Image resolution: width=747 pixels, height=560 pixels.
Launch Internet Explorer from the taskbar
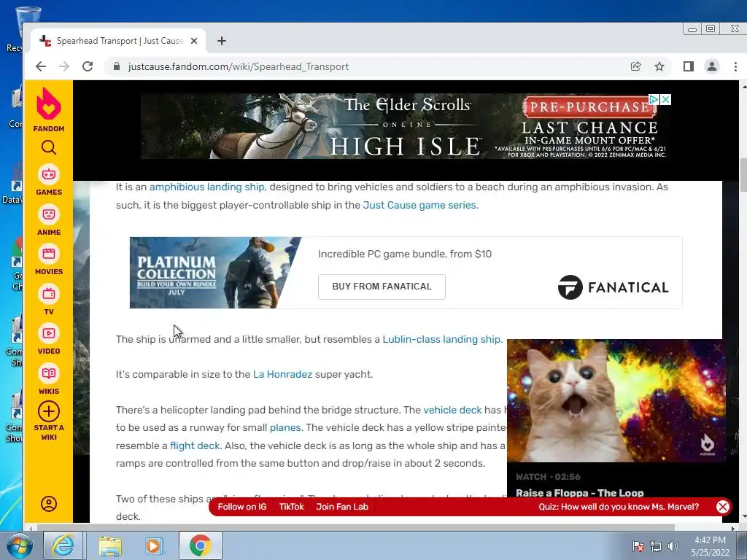pyautogui.click(x=63, y=545)
